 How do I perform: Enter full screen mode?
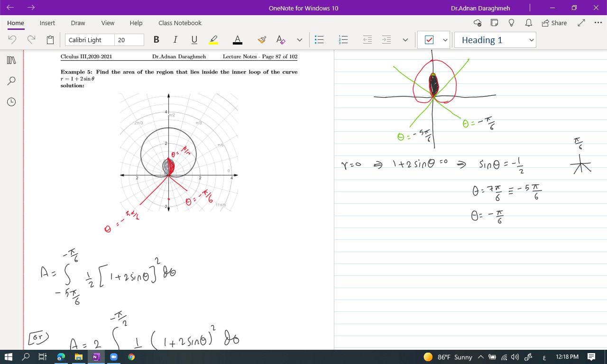click(581, 23)
